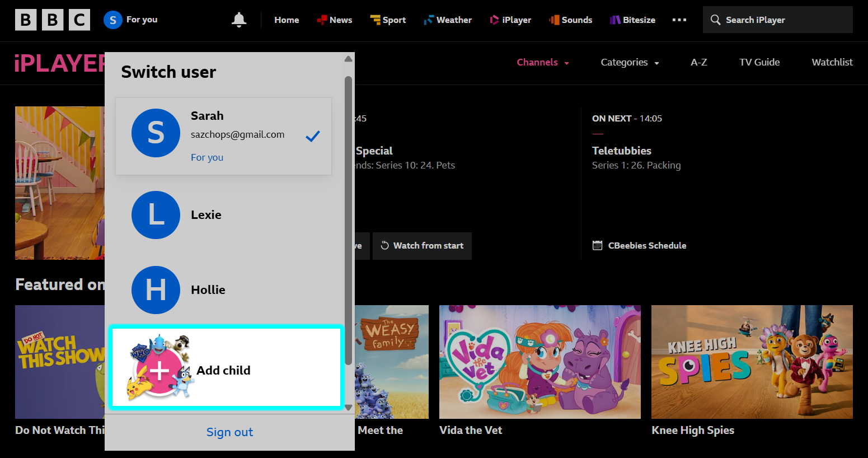Expand the Channels dropdown
Screen dimensions: 868x458
[543, 62]
